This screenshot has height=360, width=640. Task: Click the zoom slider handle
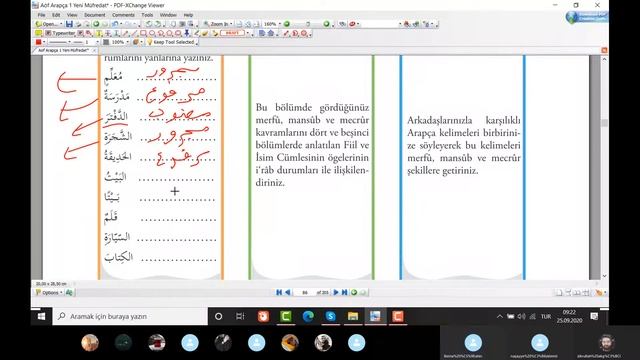pyautogui.click(x=308, y=24)
